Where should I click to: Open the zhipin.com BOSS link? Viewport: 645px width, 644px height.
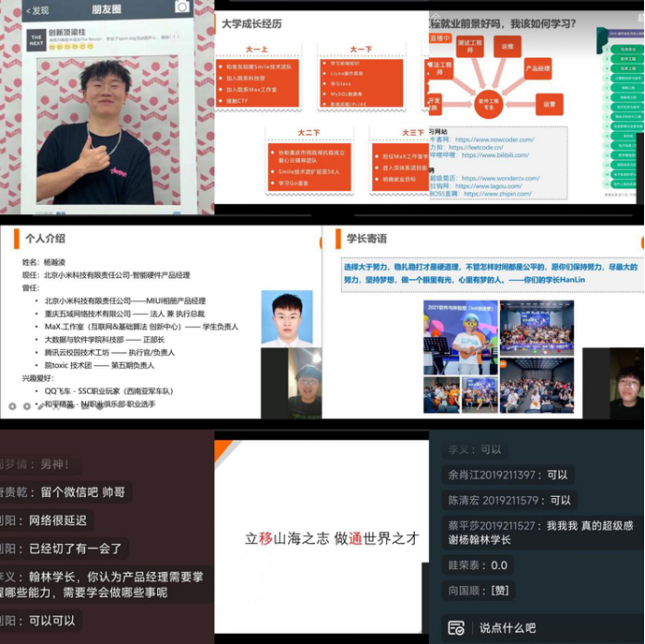(x=497, y=194)
